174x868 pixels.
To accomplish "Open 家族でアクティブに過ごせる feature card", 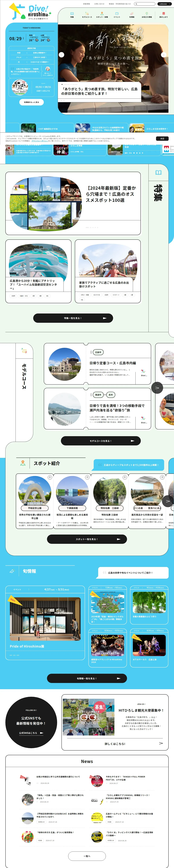I will click(108, 271).
